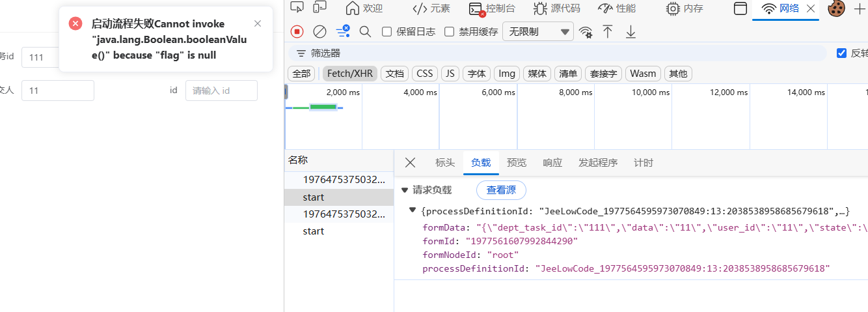Close the error notification toast
The height and width of the screenshot is (312, 868).
tap(258, 23)
